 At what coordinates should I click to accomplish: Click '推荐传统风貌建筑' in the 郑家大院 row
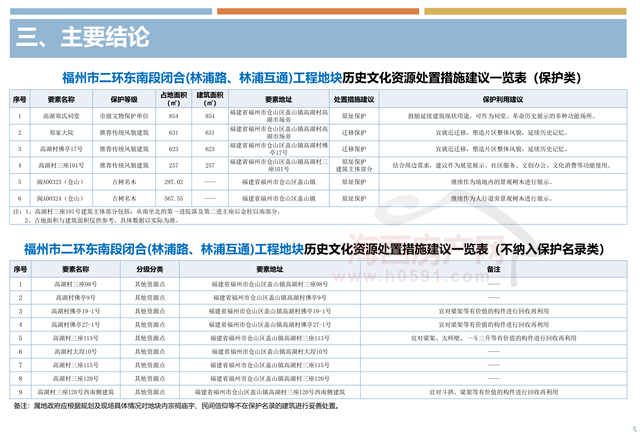click(124, 133)
